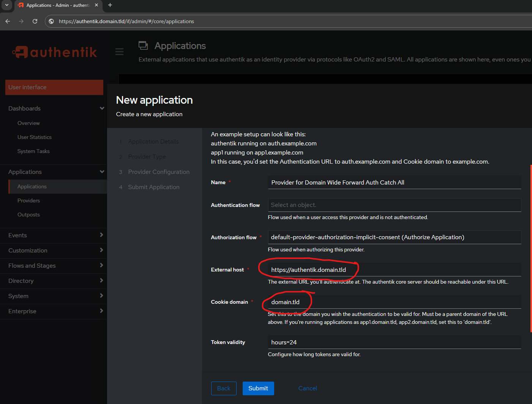Expand the Enterprise section
The height and width of the screenshot is (404, 532).
[54, 311]
